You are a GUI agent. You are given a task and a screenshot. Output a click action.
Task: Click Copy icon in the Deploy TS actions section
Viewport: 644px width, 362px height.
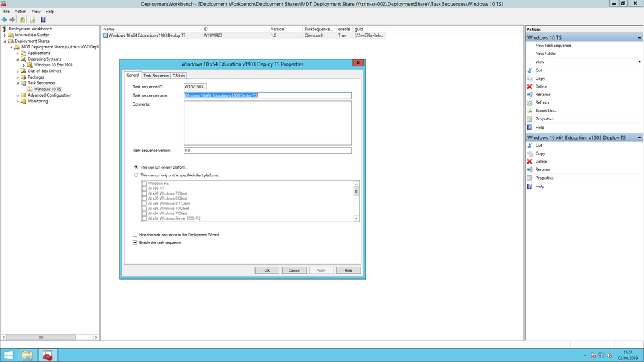530,154
